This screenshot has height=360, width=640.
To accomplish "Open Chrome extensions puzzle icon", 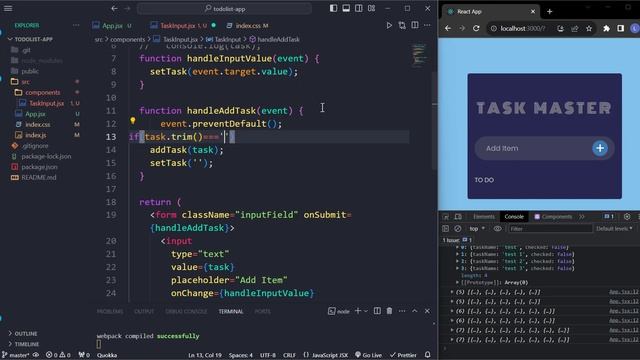I will pyautogui.click(x=607, y=28).
